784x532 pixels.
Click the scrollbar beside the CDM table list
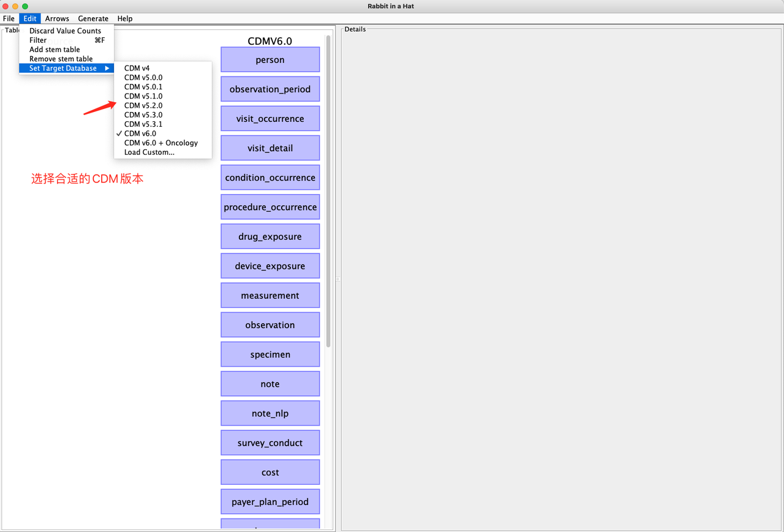click(328, 184)
